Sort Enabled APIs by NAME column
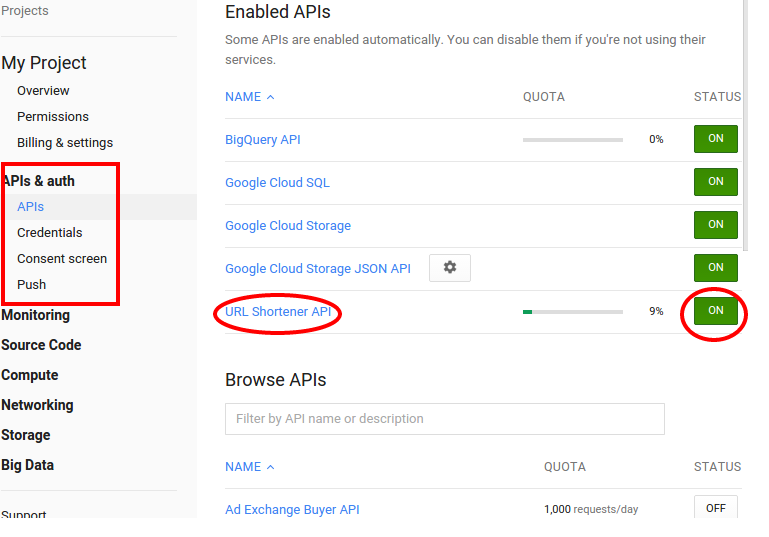 [x=249, y=97]
